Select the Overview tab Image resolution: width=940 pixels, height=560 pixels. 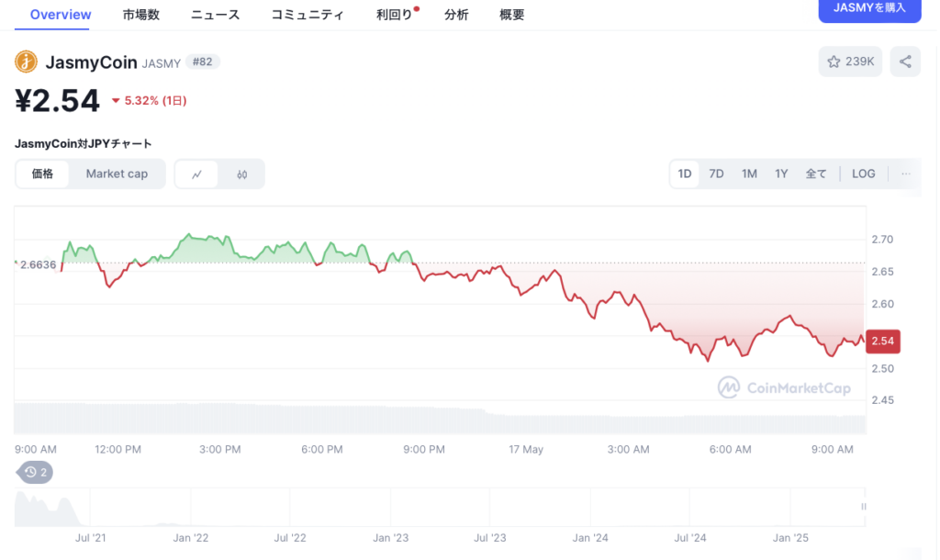coord(61,15)
